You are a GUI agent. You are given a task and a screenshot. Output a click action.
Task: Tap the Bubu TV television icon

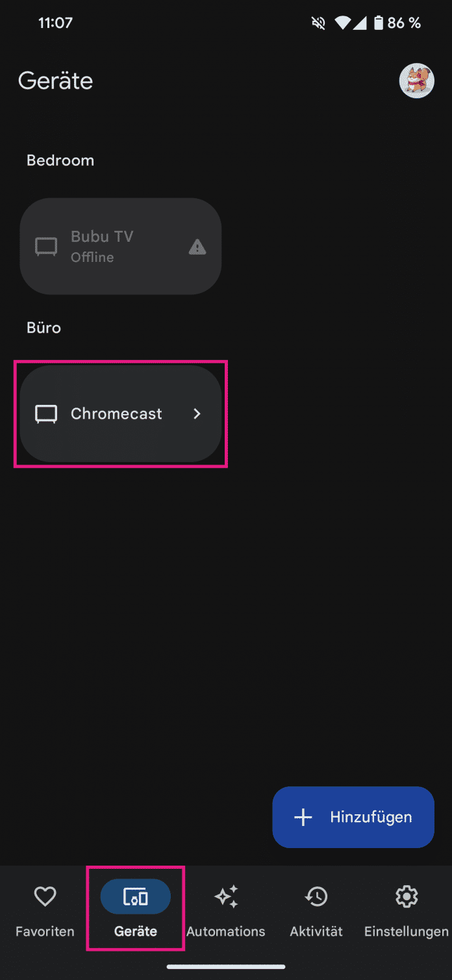46,247
